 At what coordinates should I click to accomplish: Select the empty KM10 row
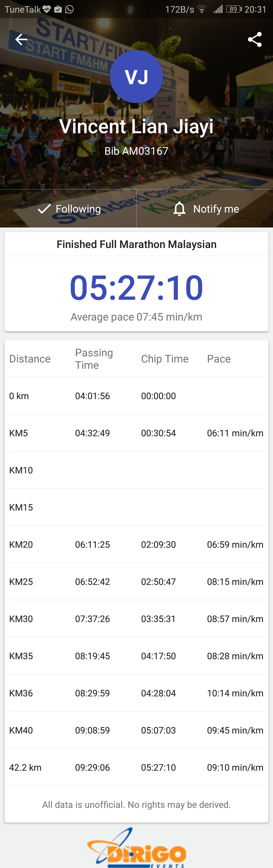tap(136, 470)
